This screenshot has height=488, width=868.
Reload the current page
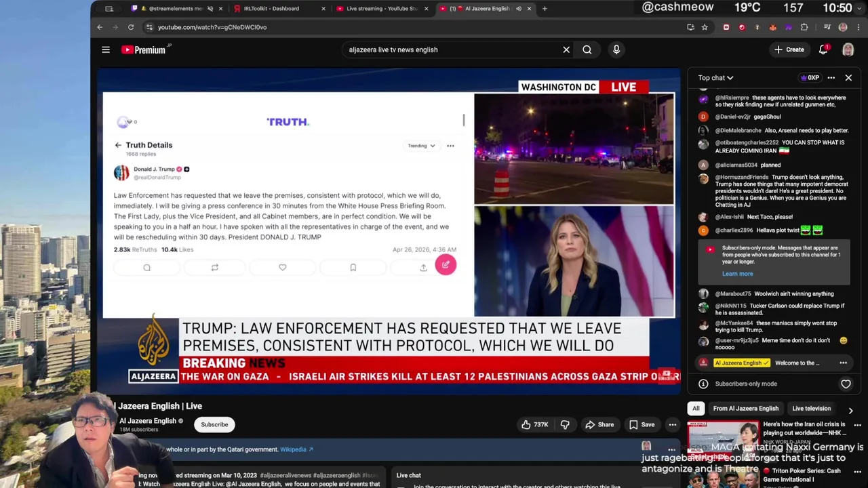(131, 27)
